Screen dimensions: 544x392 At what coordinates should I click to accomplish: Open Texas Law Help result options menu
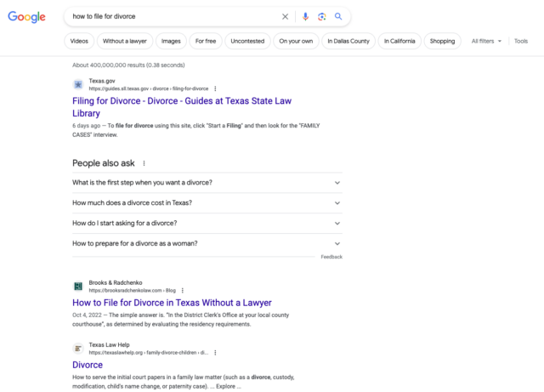point(215,352)
